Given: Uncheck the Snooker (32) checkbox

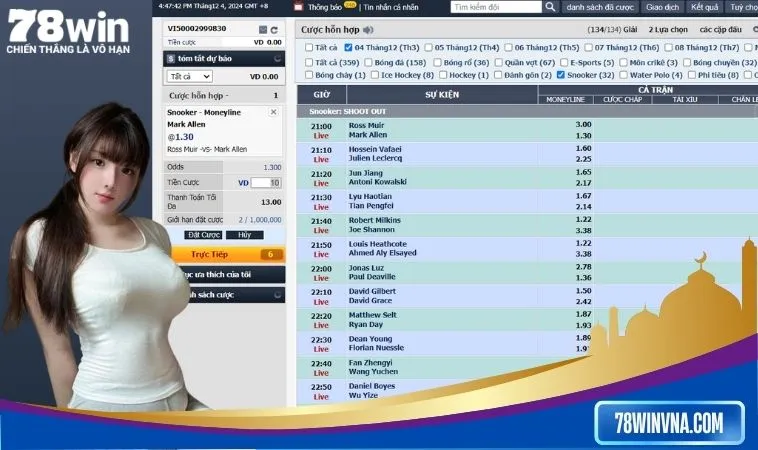Looking at the screenshot, I should click(x=561, y=75).
